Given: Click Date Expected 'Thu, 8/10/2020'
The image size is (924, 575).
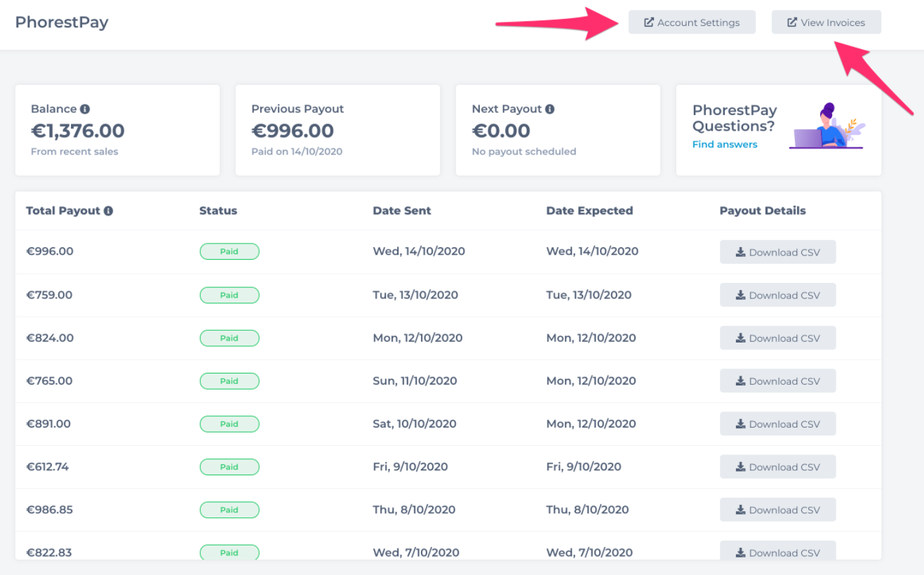Looking at the screenshot, I should tap(587, 509).
